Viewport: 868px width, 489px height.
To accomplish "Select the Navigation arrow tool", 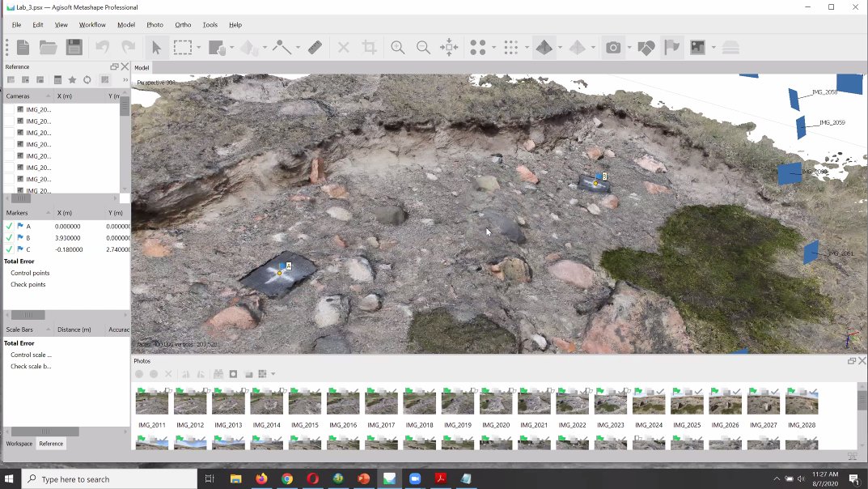I will coord(155,47).
